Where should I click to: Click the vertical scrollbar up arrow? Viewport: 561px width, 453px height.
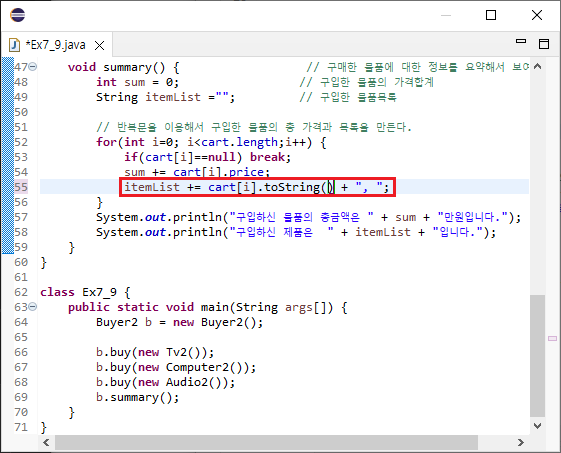[537, 67]
